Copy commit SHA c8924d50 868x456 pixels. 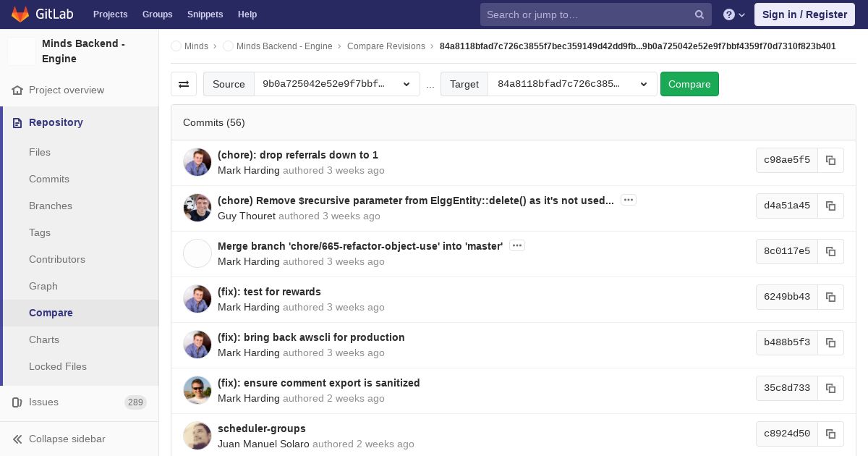[830, 434]
